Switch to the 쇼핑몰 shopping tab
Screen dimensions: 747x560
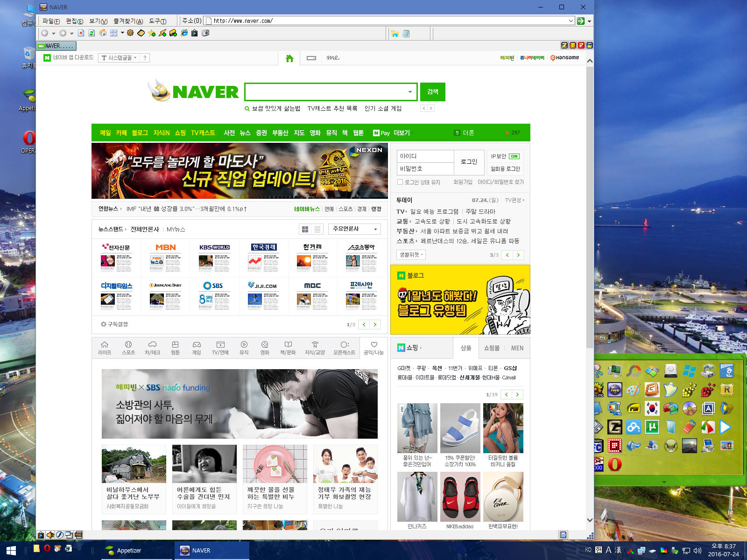coord(492,348)
